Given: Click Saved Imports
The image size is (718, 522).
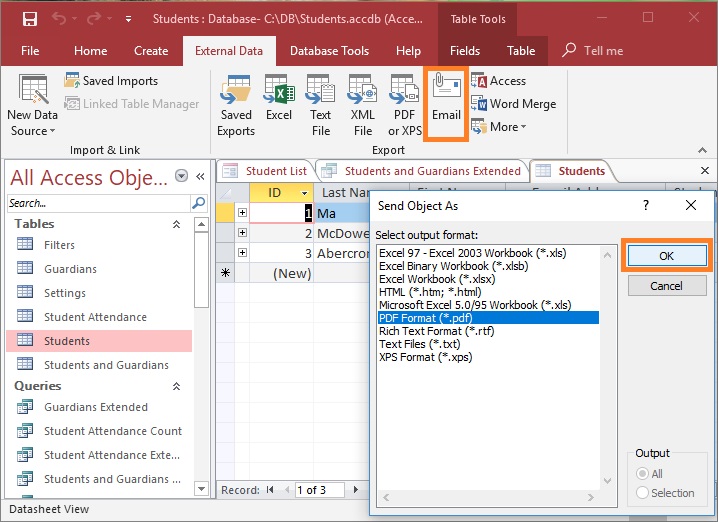Looking at the screenshot, I should [x=111, y=81].
